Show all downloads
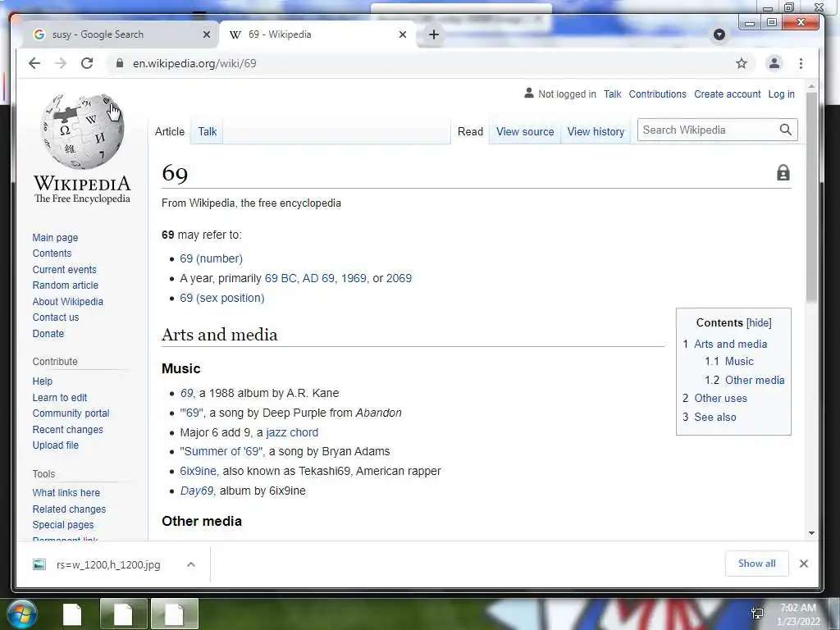 pyautogui.click(x=756, y=564)
